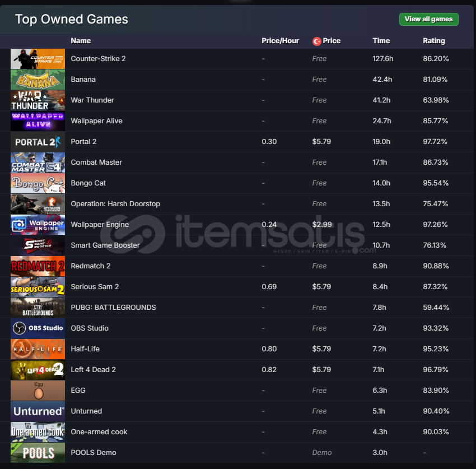Viewport: 476px width, 469px height.
Task: Select the War Thunder banner image
Action: pyautogui.click(x=38, y=100)
